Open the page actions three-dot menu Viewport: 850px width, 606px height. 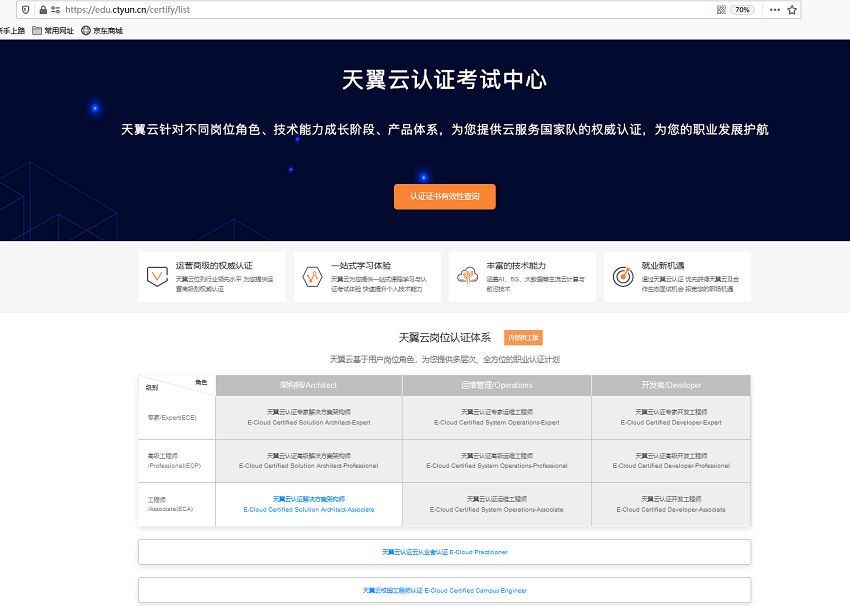[775, 10]
